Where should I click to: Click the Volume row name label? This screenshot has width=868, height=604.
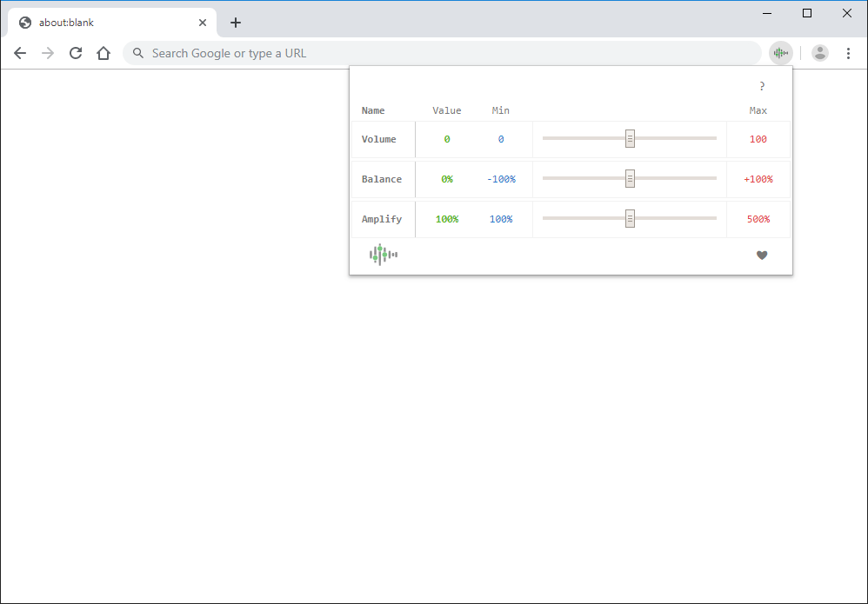379,139
